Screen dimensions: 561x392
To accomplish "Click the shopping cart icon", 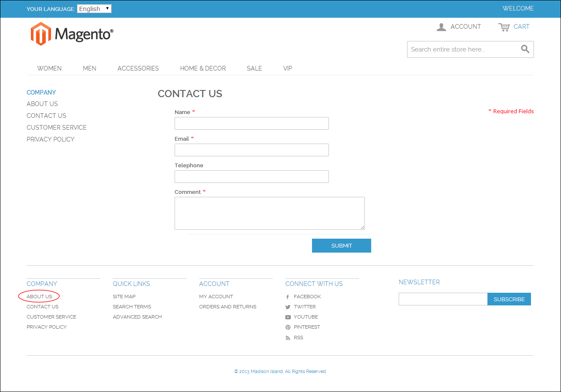I will click(504, 27).
